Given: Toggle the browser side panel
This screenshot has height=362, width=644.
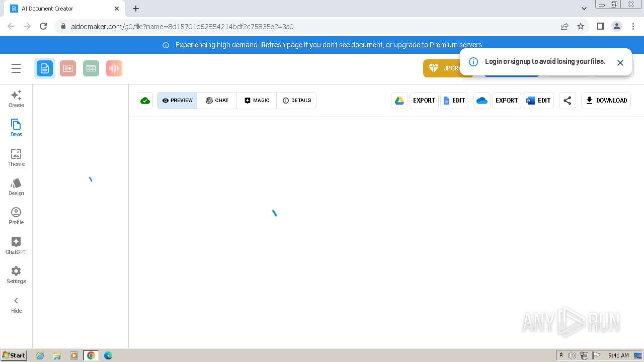Looking at the screenshot, I should tap(600, 26).
